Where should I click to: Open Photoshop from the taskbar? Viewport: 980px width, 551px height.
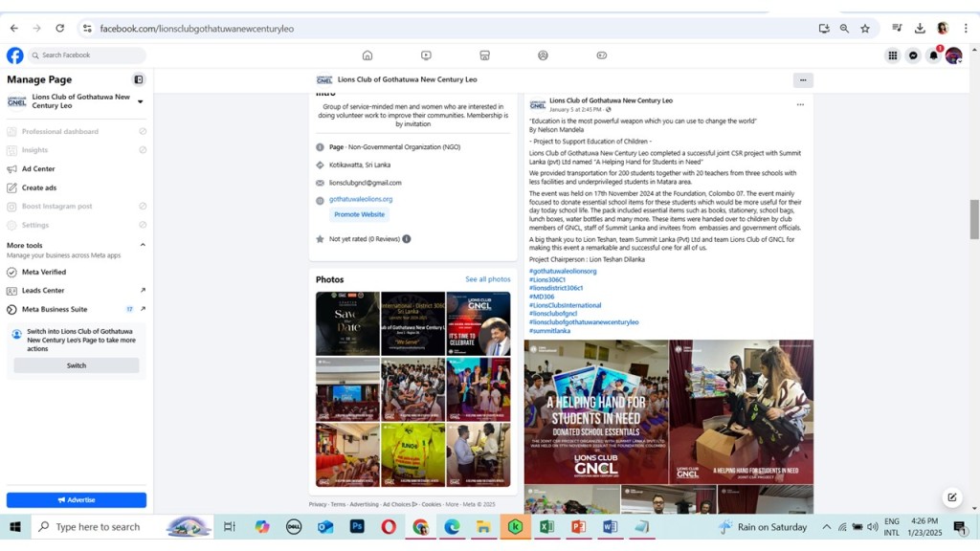357,527
